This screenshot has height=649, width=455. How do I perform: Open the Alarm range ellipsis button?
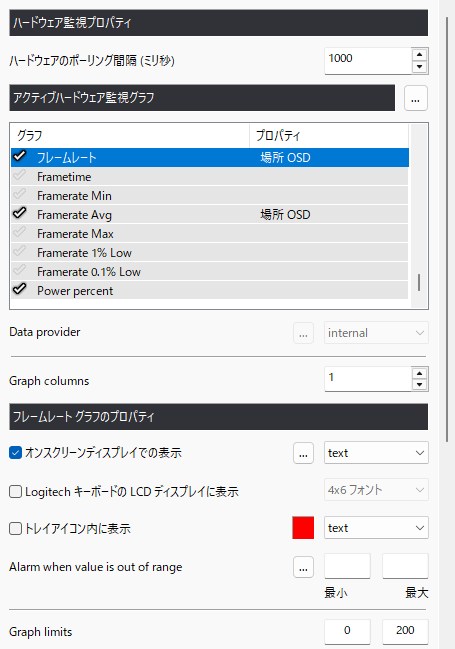tap(303, 567)
